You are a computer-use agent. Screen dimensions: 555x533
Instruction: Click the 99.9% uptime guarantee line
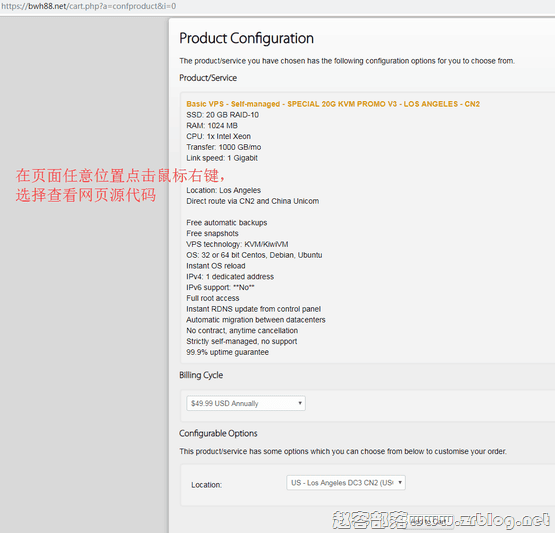tap(227, 352)
